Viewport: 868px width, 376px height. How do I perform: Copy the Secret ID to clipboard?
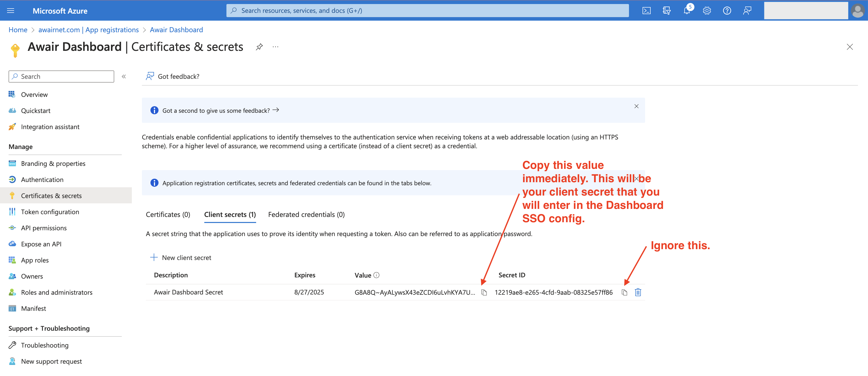pos(624,293)
